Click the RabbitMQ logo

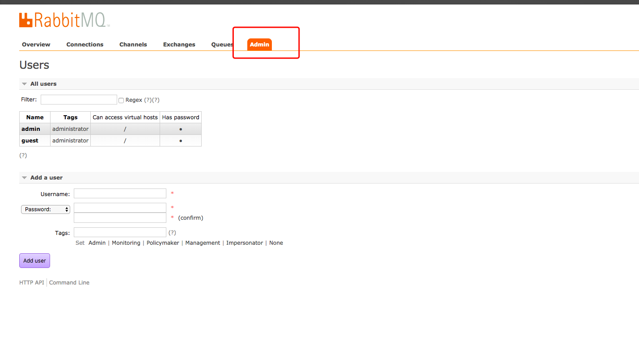[64, 20]
